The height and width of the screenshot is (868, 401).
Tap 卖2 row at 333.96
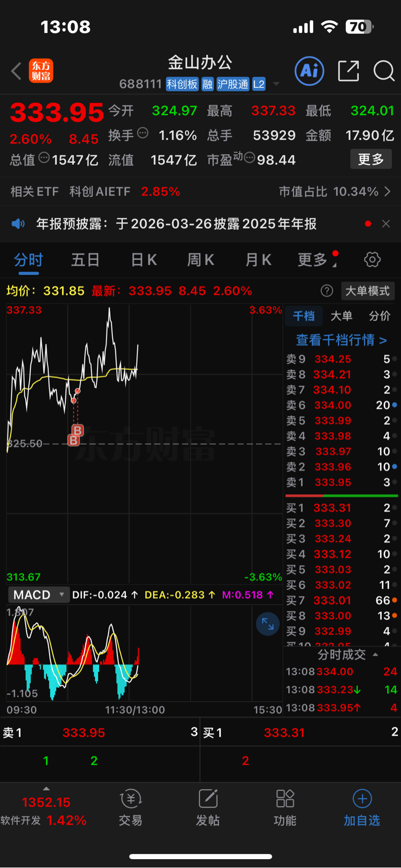pyautogui.click(x=341, y=467)
